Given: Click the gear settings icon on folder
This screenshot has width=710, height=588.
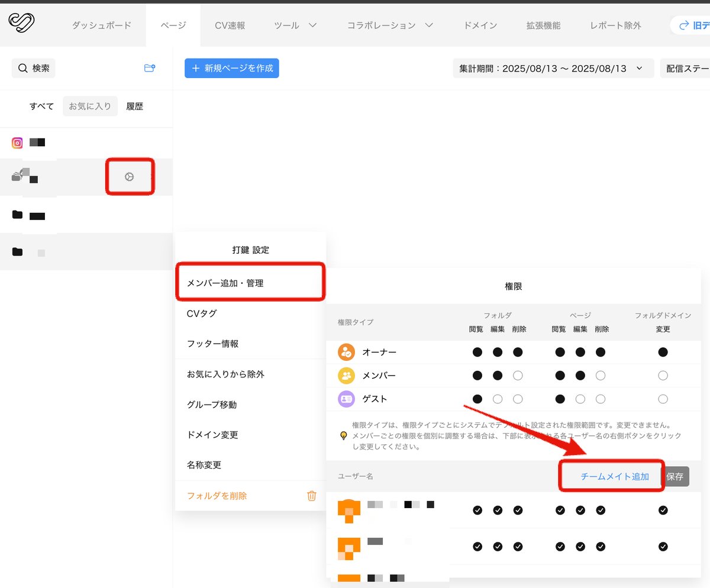Looking at the screenshot, I should pos(129,176).
